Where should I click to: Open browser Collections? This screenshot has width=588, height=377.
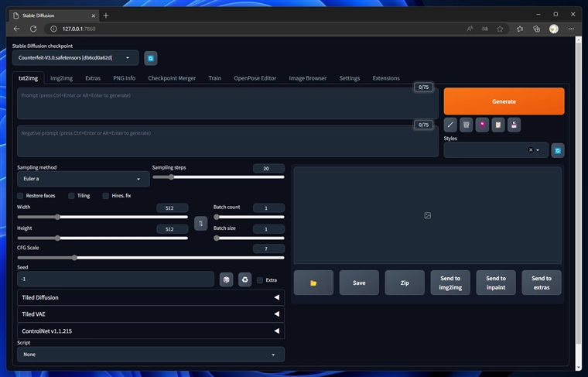[537, 29]
